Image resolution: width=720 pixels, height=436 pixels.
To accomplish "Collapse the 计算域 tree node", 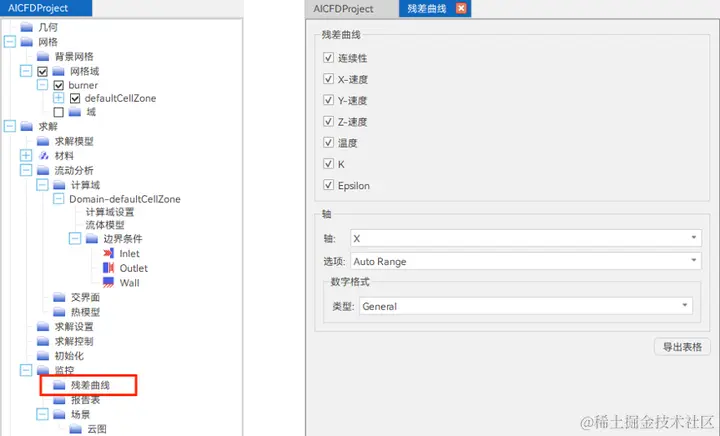I will (x=42, y=185).
